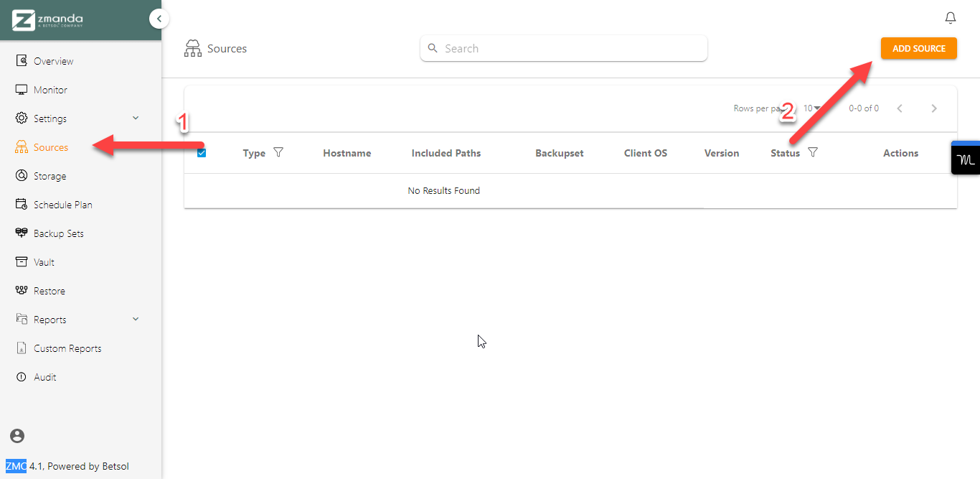The width and height of the screenshot is (980, 479).
Task: Open the Status column filter icon
Action: [812, 153]
